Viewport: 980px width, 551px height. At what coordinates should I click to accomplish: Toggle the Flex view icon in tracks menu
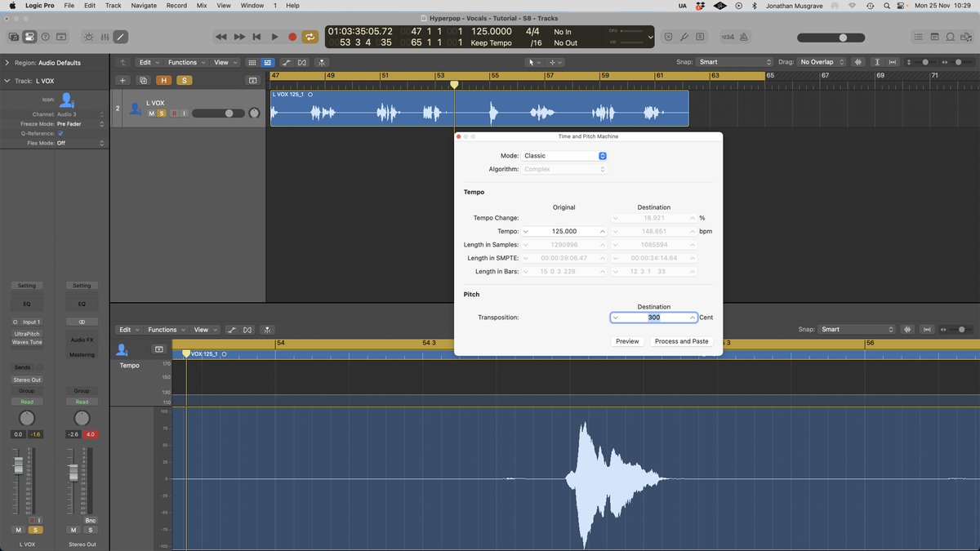(x=302, y=62)
